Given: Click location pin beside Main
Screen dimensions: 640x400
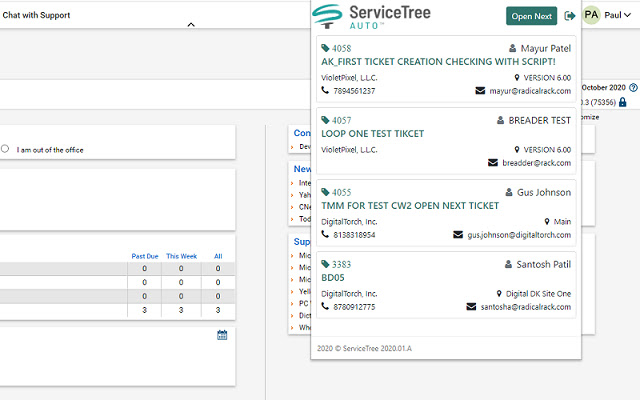Looking at the screenshot, I should point(547,221).
